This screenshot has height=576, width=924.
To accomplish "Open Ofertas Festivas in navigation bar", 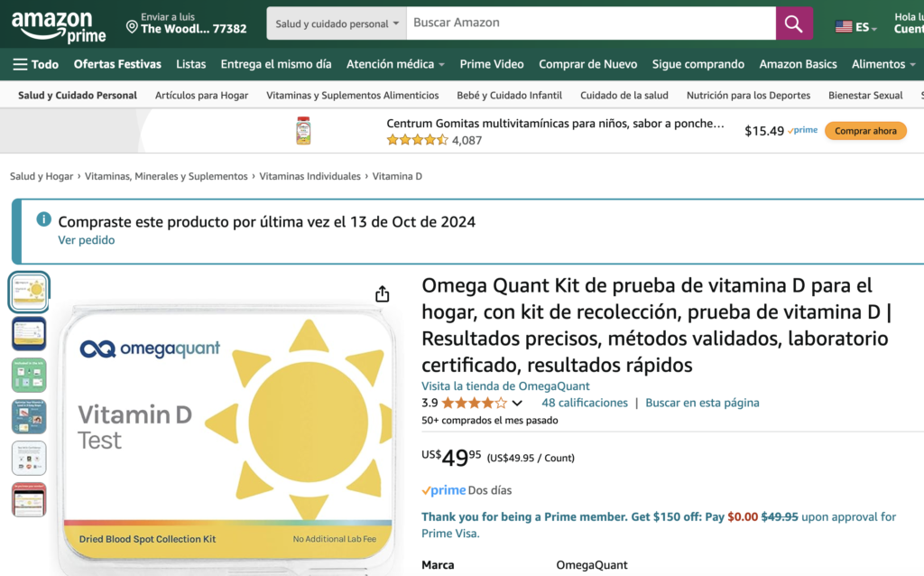I will [117, 64].
